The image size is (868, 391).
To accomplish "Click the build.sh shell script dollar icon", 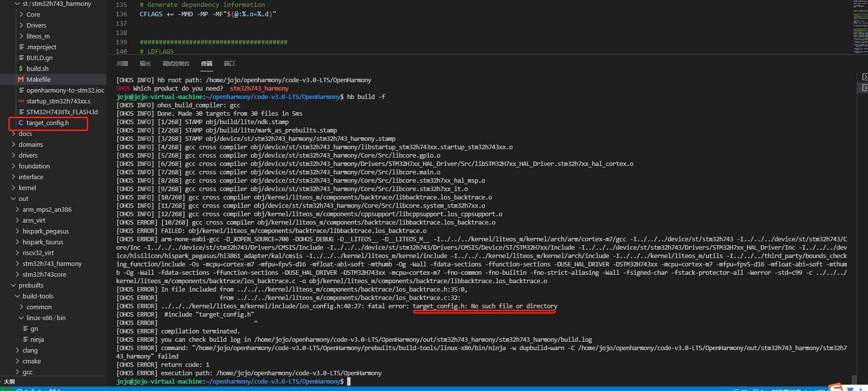I will coord(21,68).
